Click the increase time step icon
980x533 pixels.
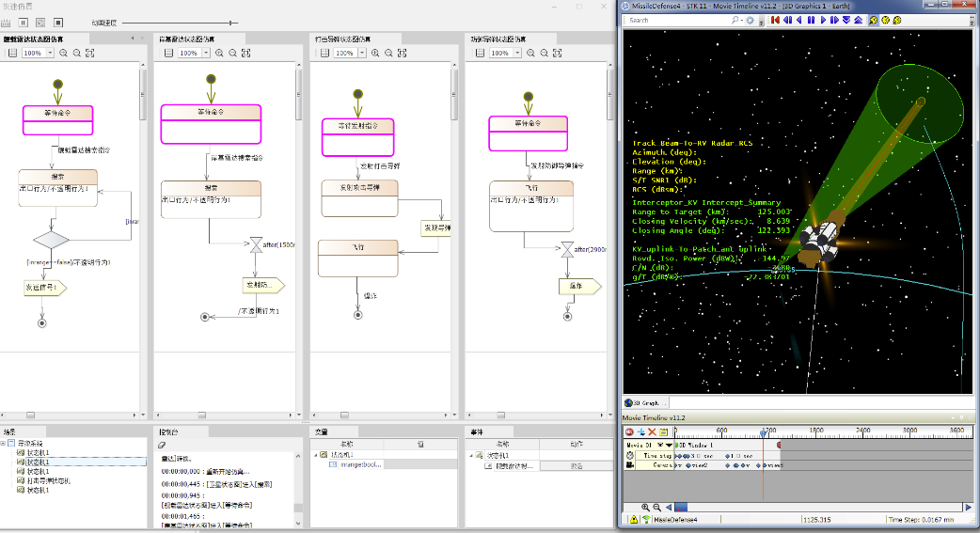tap(858, 20)
